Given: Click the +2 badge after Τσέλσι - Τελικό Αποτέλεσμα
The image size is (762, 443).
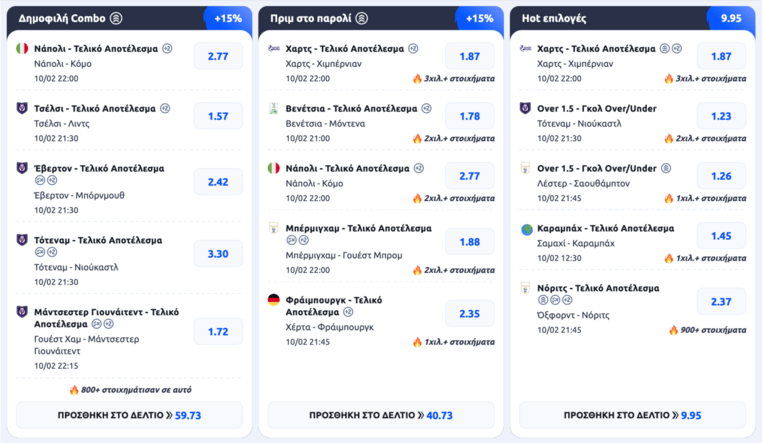Looking at the screenshot, I should pos(165,108).
